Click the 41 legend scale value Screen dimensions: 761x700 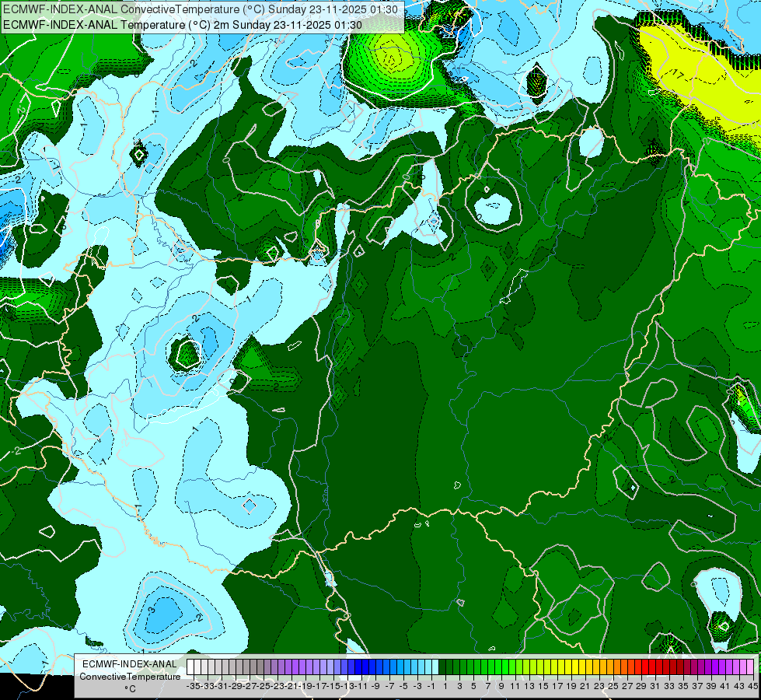(724, 687)
